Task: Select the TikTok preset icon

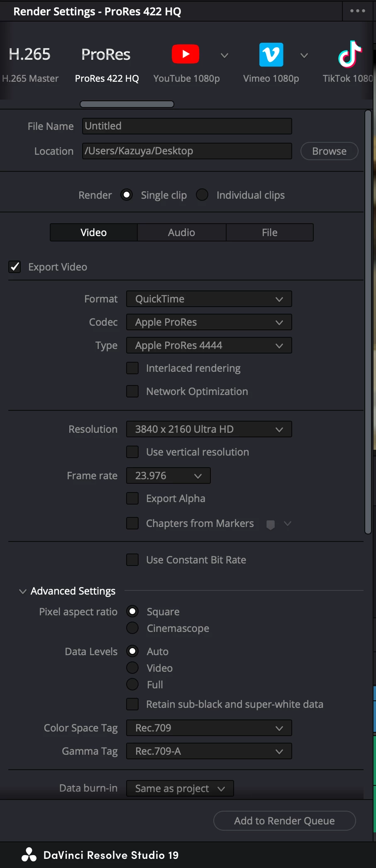Action: tap(350, 54)
